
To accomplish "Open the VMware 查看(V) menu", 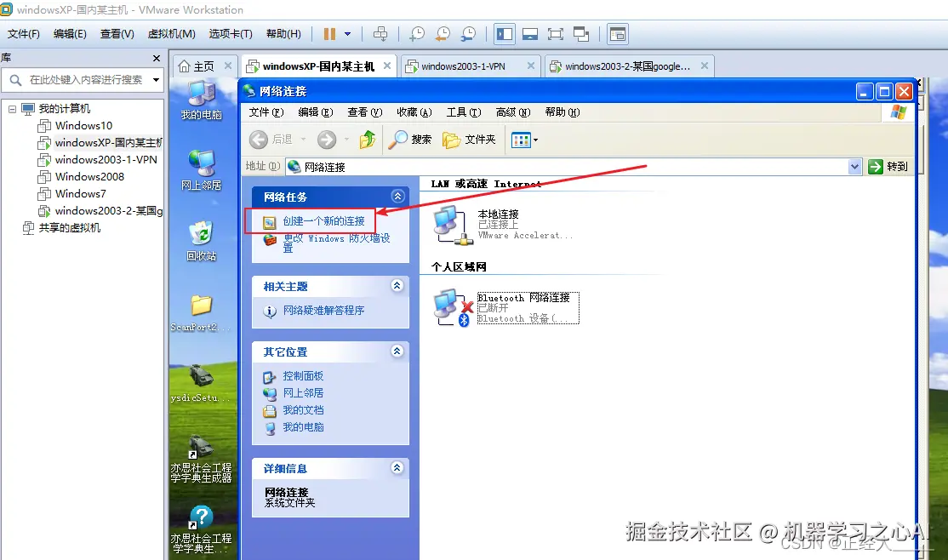I will click(x=117, y=34).
